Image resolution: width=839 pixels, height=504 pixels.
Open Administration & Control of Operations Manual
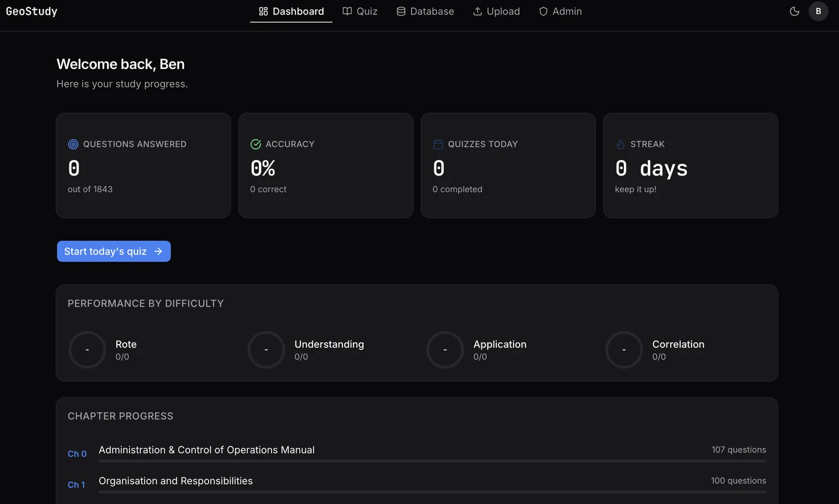207,450
